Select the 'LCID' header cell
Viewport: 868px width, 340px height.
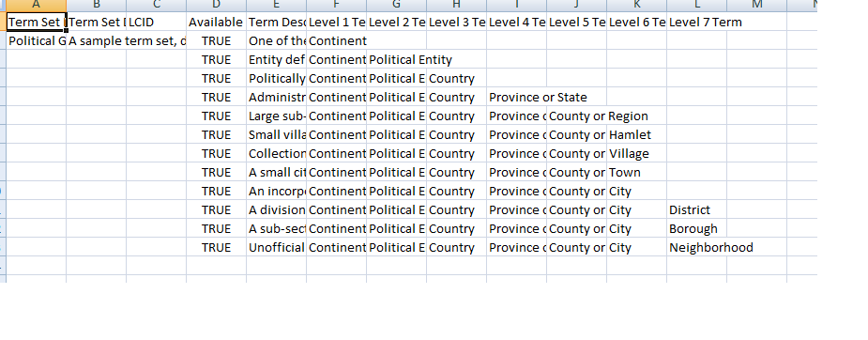pyautogui.click(x=156, y=23)
